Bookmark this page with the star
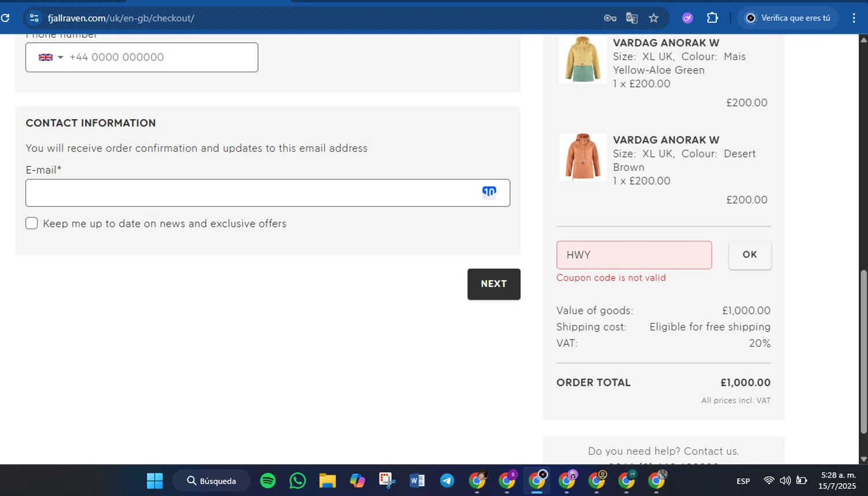This screenshot has width=868, height=496. pyautogui.click(x=654, y=18)
